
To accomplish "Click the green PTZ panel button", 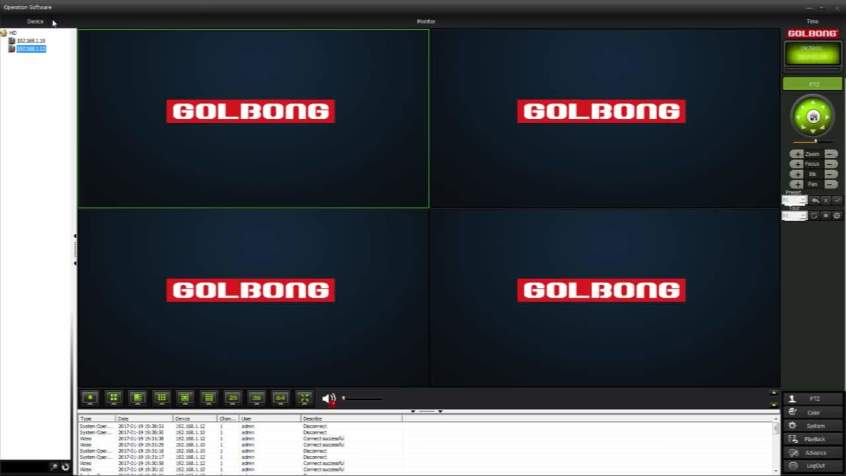I will (813, 84).
